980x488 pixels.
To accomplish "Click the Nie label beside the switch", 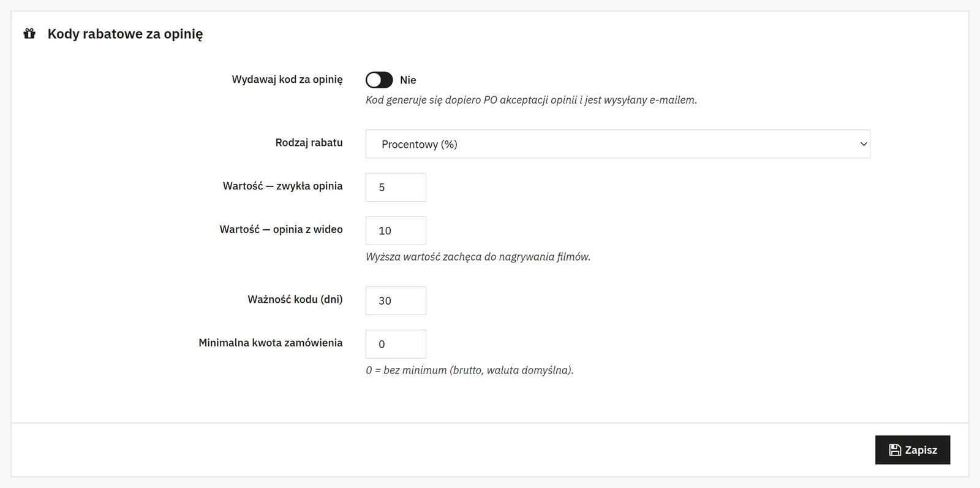I will coord(408,80).
